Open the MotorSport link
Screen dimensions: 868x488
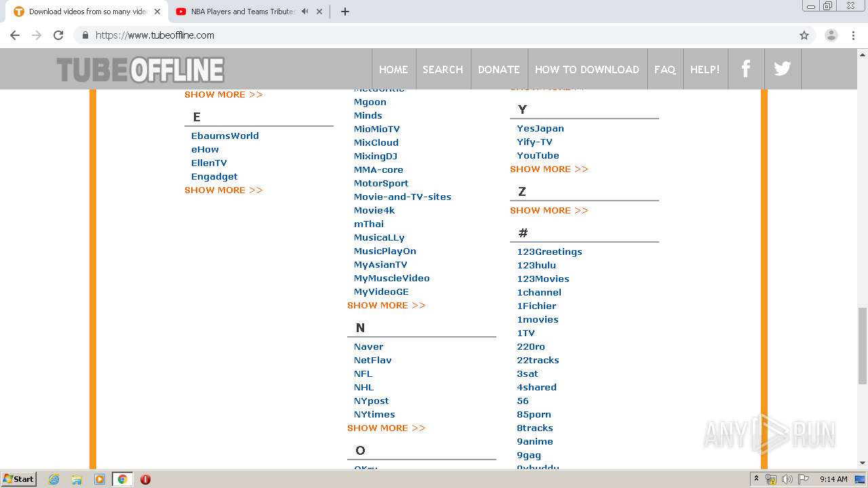[x=381, y=183]
